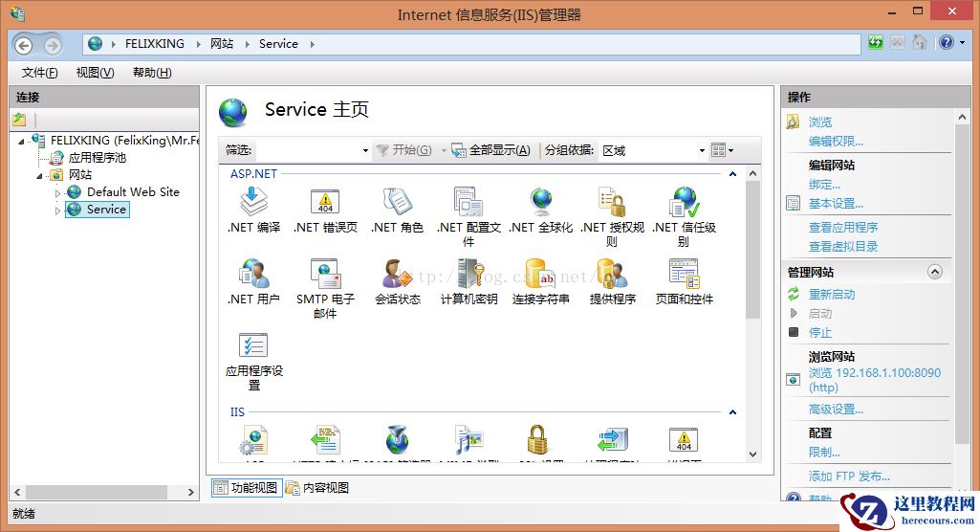The height and width of the screenshot is (532, 980).
Task: Click the FELIXKING breadcrumb in address bar
Action: pyautogui.click(x=154, y=44)
